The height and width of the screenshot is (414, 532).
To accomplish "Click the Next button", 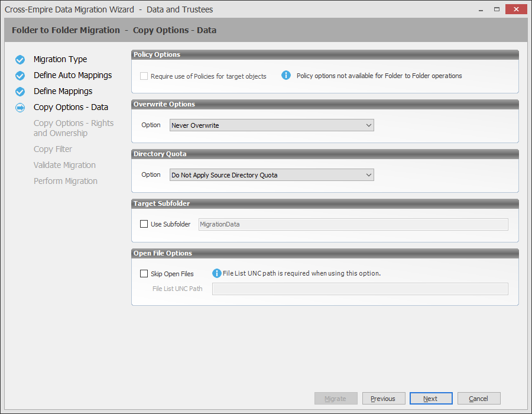I will pyautogui.click(x=431, y=399).
